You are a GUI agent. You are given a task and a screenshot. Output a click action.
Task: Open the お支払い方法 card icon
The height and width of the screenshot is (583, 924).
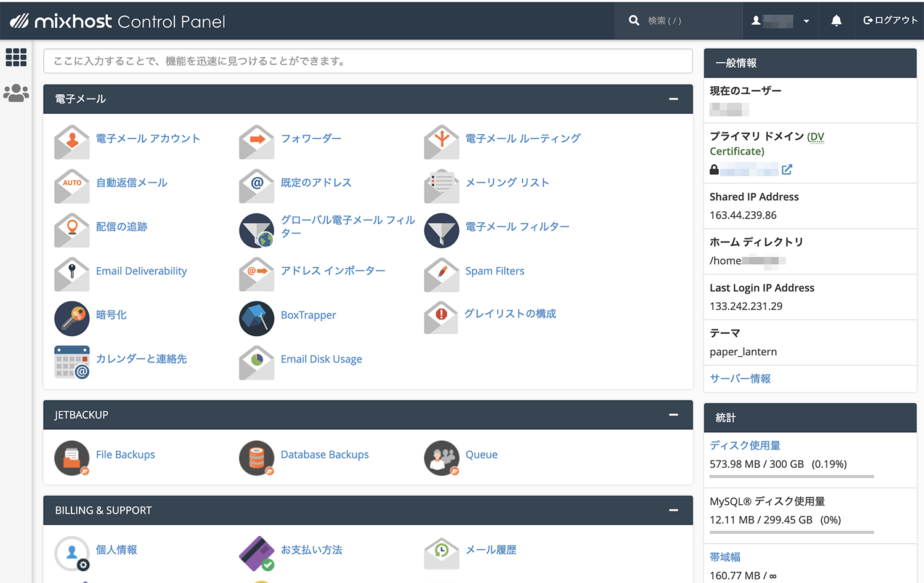(257, 553)
